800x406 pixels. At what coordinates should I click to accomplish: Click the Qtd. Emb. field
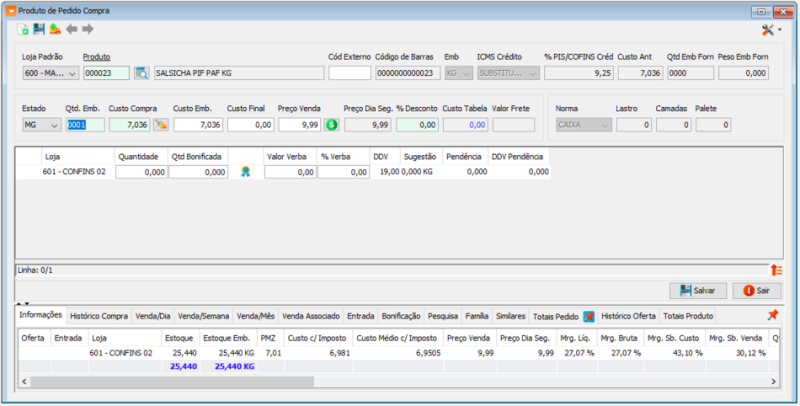86,125
